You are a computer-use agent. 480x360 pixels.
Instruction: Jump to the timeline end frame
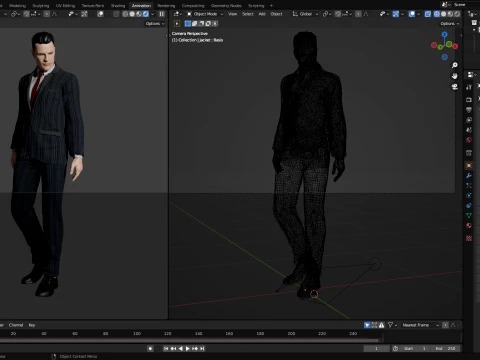pos(202,348)
